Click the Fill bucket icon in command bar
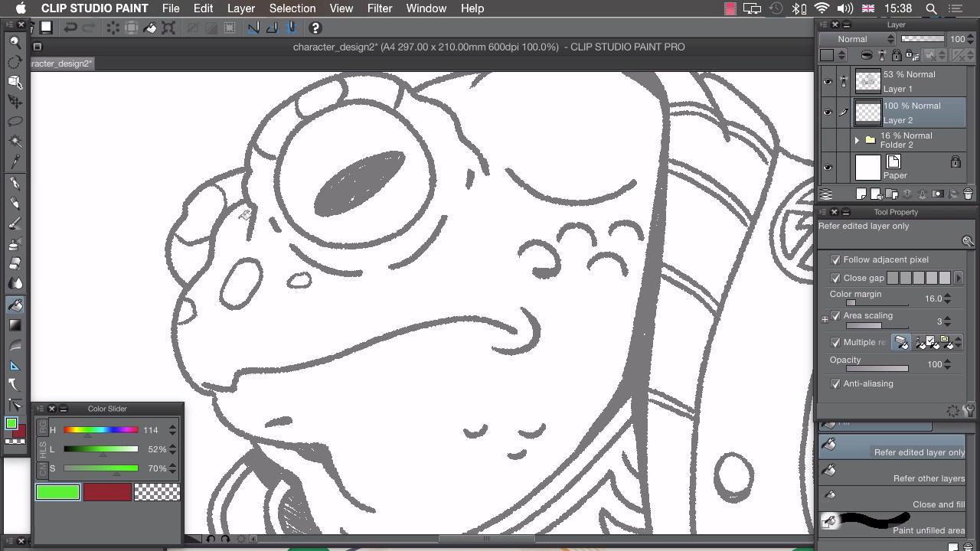The width and height of the screenshot is (980, 551). pos(150,28)
